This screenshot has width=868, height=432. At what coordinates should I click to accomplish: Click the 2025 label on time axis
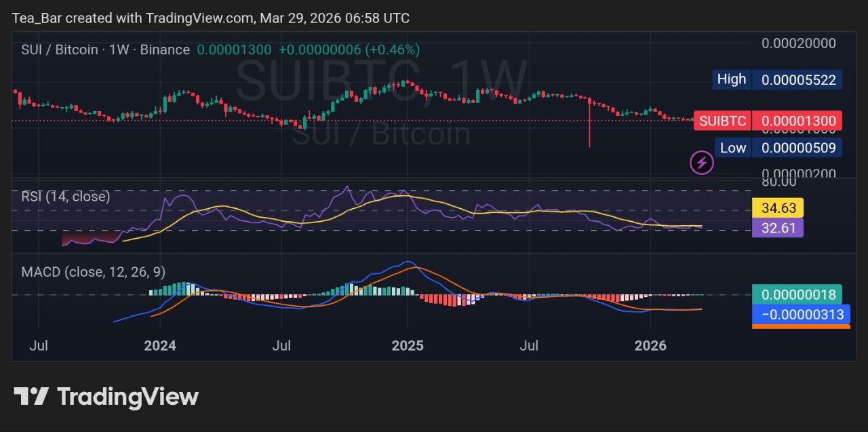(x=408, y=346)
